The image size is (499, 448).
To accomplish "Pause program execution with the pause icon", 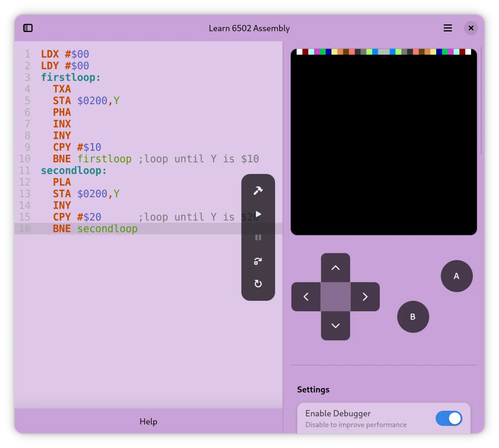I will pyautogui.click(x=258, y=238).
